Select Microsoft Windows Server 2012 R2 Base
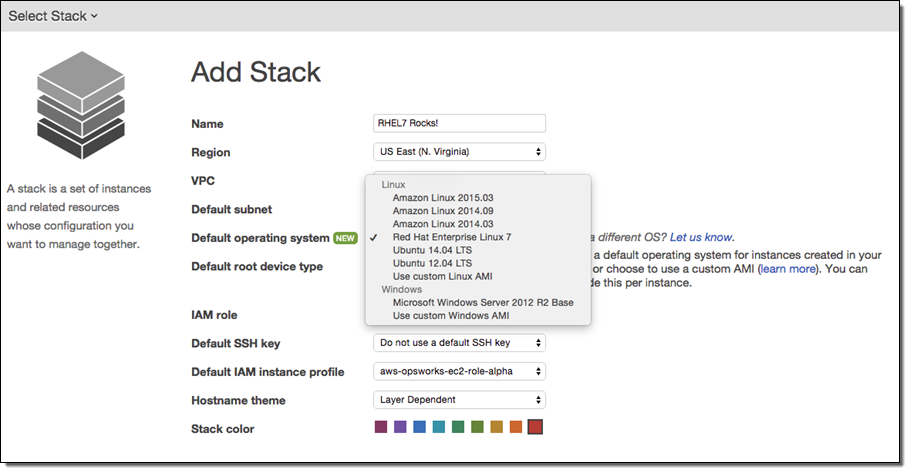Image resolution: width=910 pixels, height=473 pixels. (x=483, y=303)
